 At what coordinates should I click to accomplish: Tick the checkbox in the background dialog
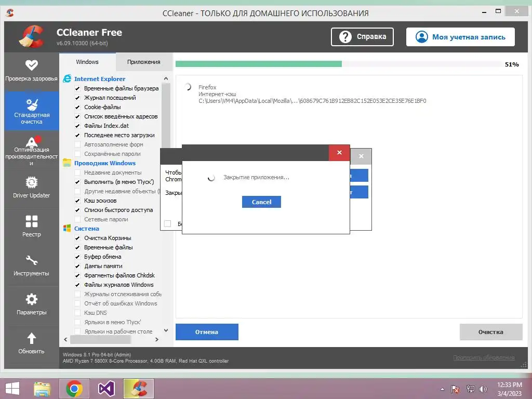(168, 223)
